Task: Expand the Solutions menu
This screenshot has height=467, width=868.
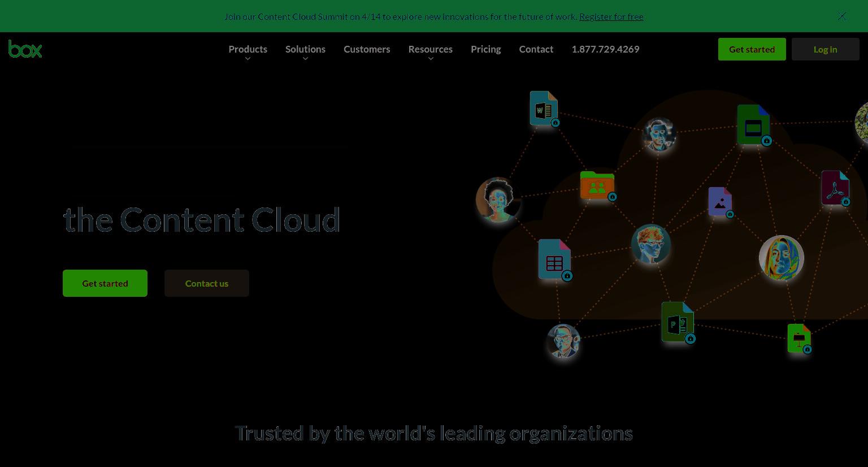Action: point(305,49)
